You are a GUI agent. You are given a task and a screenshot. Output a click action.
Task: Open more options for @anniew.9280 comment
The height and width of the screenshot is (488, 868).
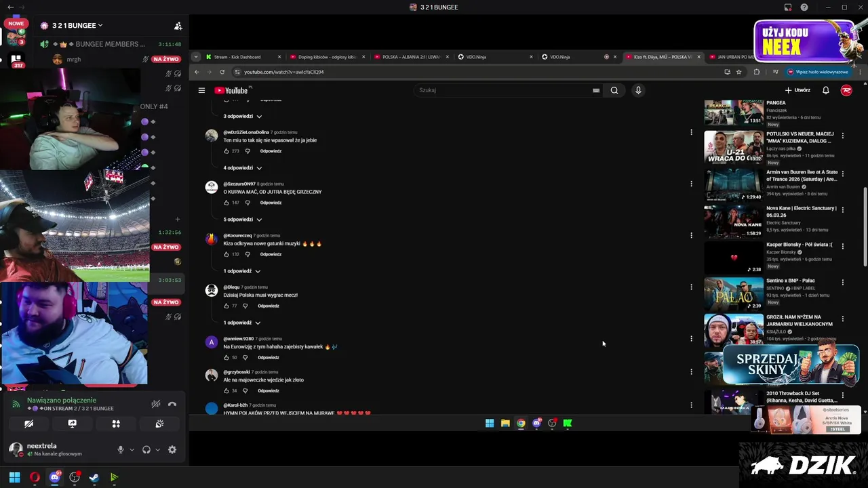(691, 338)
